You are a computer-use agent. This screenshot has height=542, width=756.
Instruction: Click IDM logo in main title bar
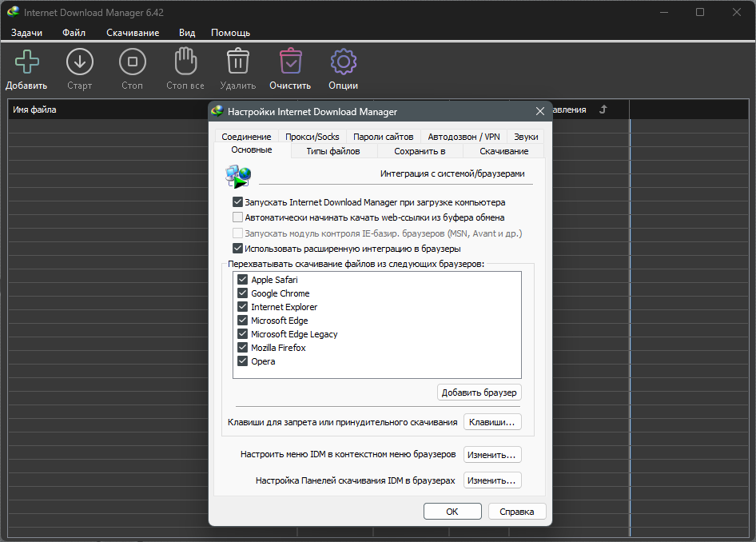click(x=13, y=11)
